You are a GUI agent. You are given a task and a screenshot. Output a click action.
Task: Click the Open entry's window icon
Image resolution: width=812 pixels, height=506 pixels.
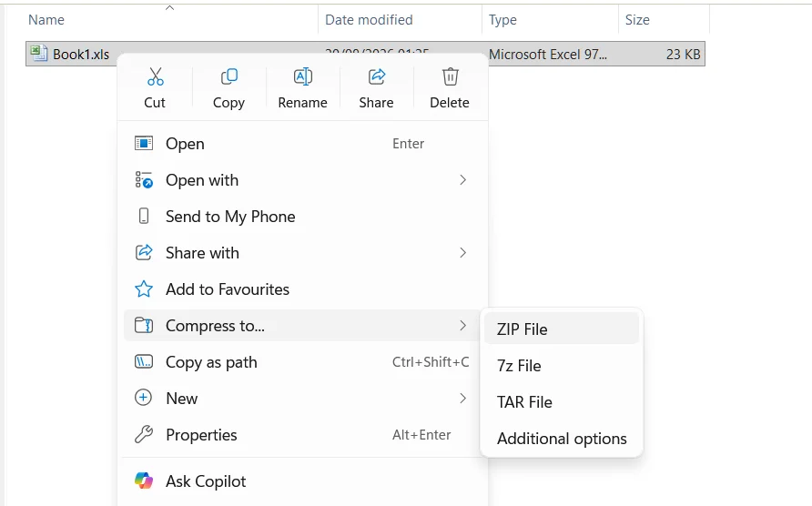pyautogui.click(x=144, y=144)
